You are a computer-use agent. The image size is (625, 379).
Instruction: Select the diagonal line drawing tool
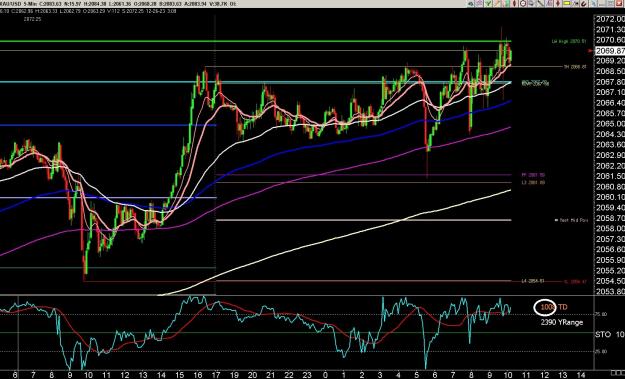tap(540, 4)
